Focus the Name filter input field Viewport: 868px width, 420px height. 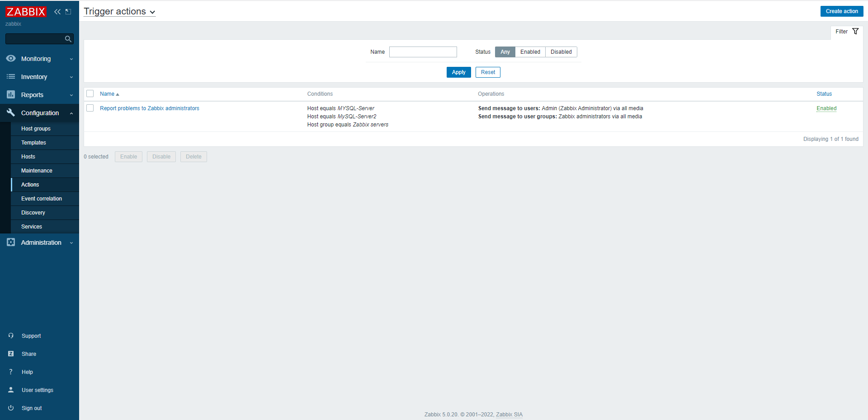coord(423,52)
